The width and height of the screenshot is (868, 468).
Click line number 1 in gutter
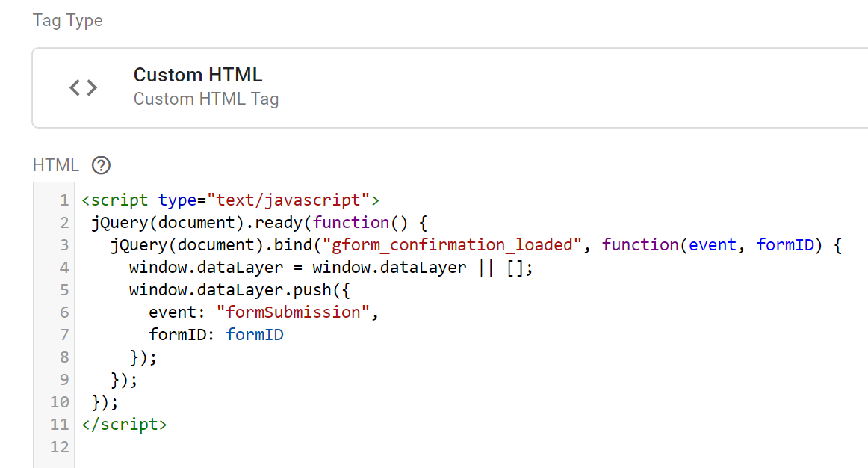coord(63,200)
